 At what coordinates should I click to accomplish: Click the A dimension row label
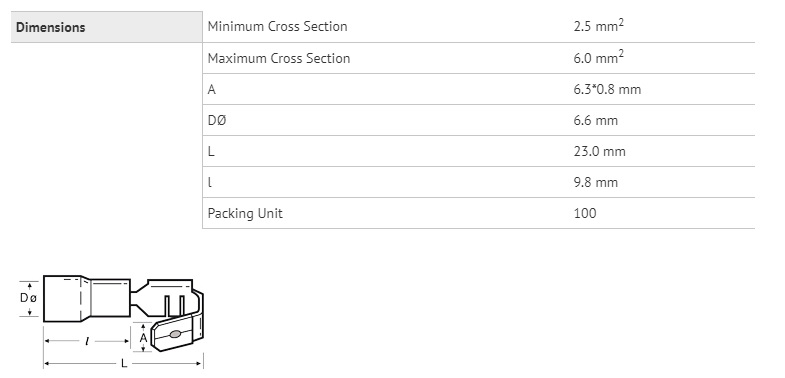(212, 90)
